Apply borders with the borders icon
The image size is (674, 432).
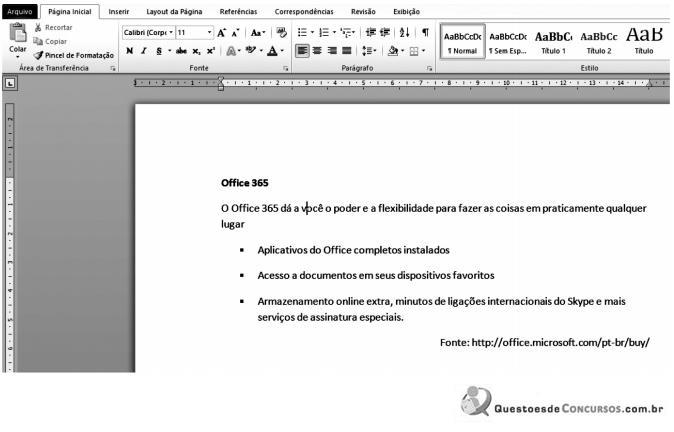tap(414, 52)
